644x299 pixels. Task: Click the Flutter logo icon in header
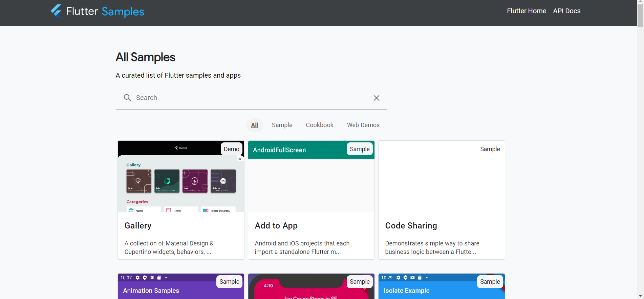point(56,11)
